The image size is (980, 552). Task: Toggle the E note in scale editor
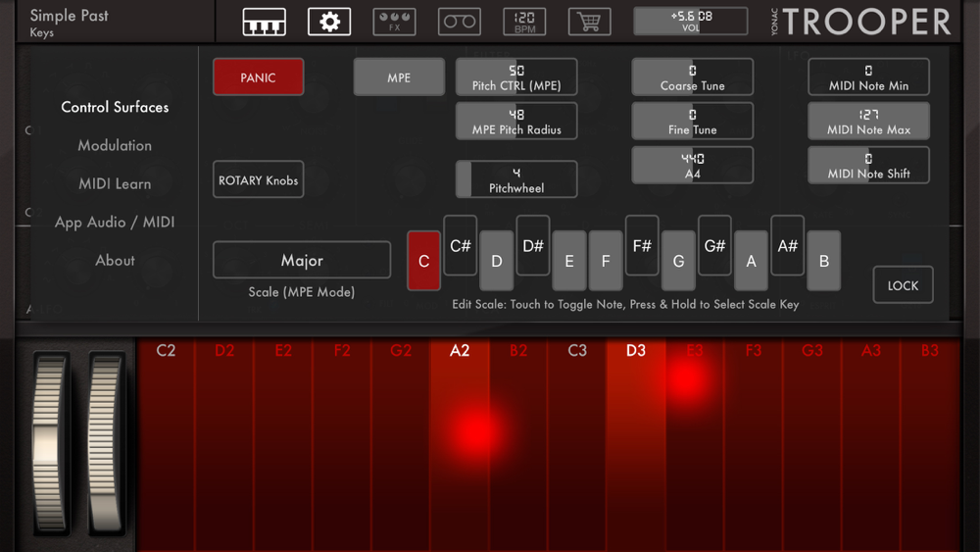569,260
